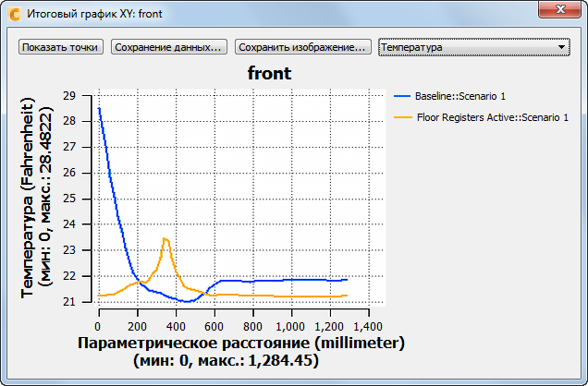Screen dimensions: 588x386
Task: Click the chart title front
Action: [269, 73]
